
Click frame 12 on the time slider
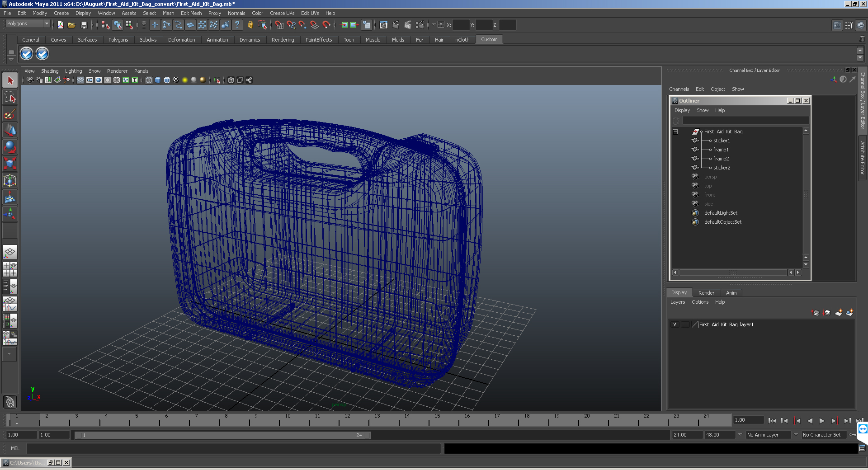340,421
